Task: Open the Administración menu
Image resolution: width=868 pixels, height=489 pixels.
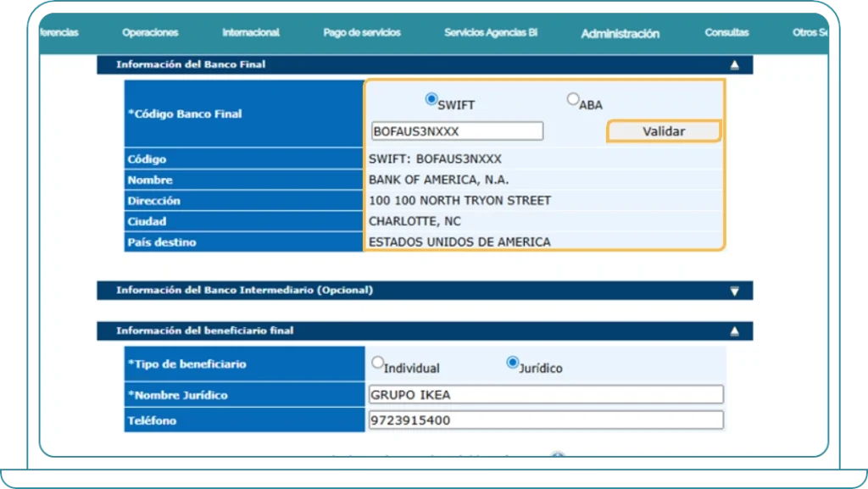Action: [x=620, y=35]
